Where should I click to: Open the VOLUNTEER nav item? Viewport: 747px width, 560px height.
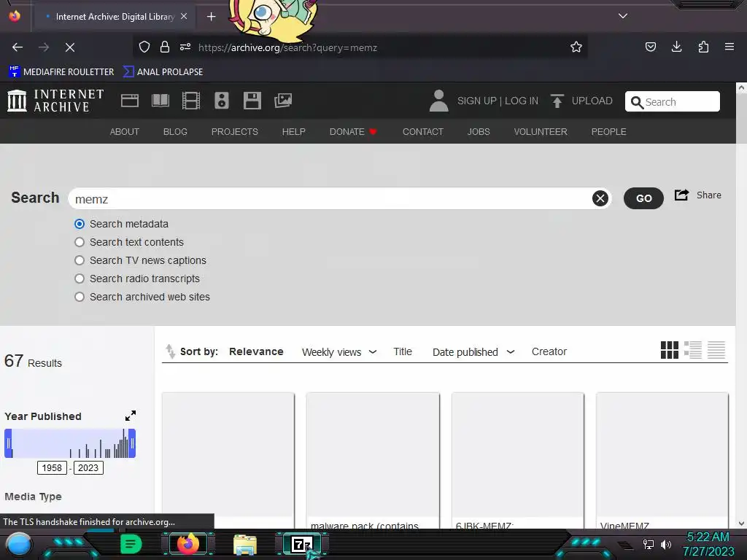click(x=541, y=132)
